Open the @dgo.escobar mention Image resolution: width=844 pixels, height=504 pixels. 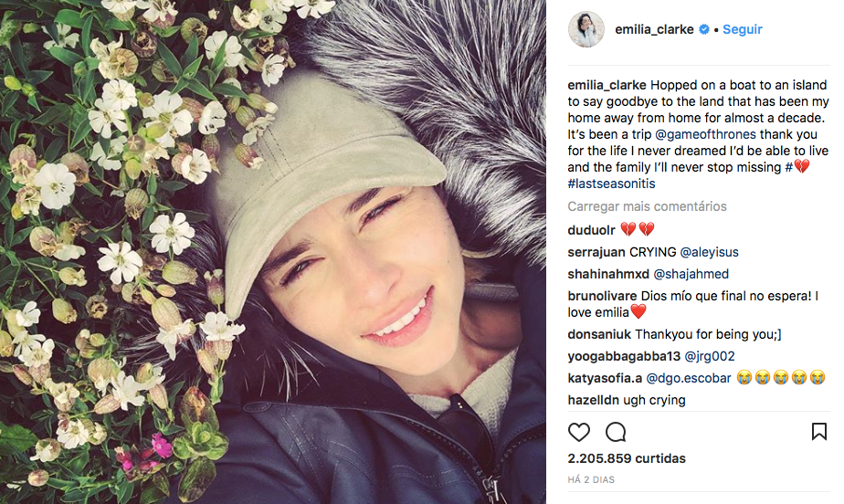pos(689,379)
